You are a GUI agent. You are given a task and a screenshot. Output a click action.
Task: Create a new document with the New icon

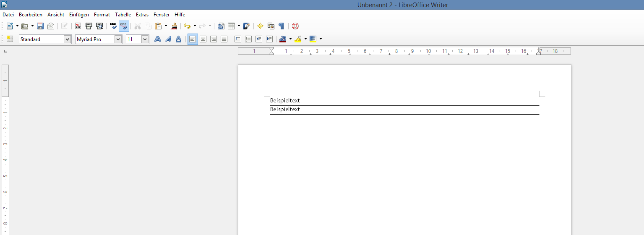(x=9, y=26)
